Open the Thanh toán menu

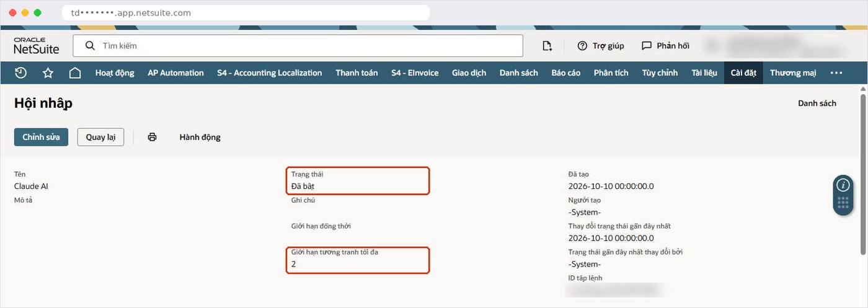tap(356, 73)
